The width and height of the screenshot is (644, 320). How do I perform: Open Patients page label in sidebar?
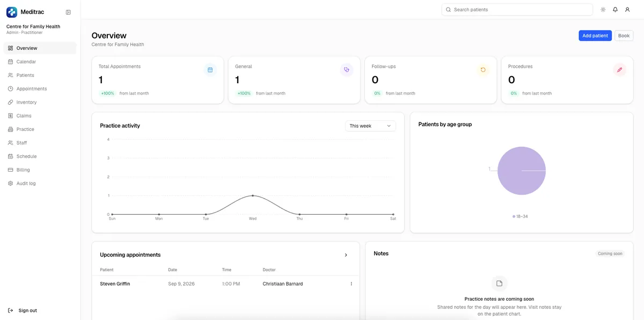coord(25,75)
